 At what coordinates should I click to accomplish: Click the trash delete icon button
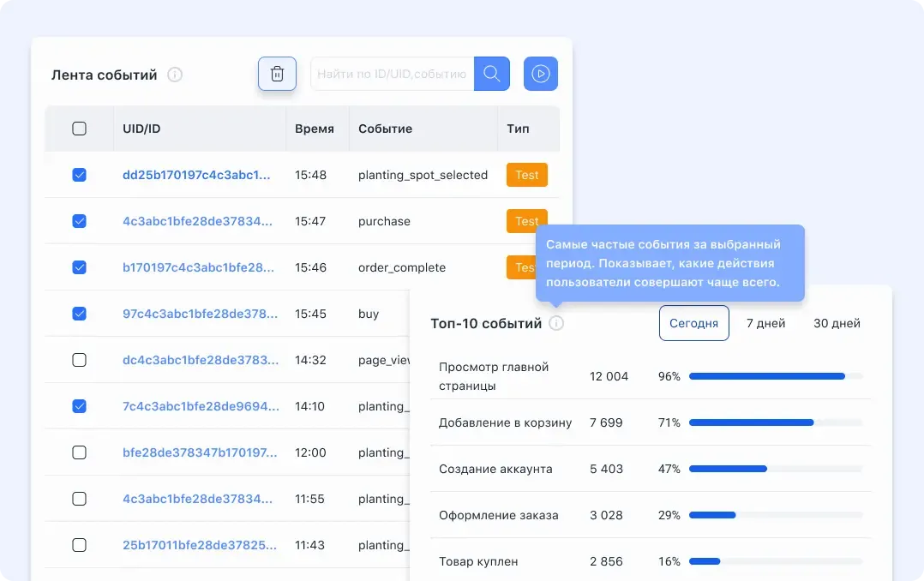pyautogui.click(x=277, y=74)
